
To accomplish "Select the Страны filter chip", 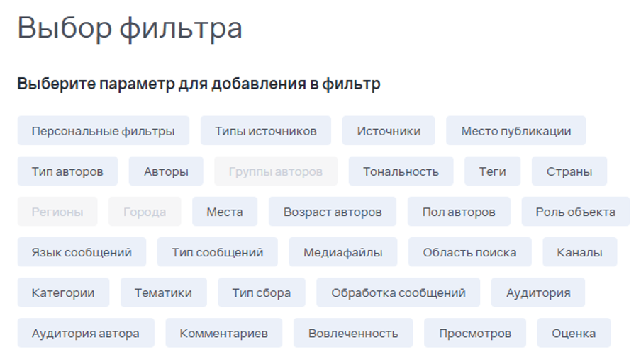I will 569,171.
